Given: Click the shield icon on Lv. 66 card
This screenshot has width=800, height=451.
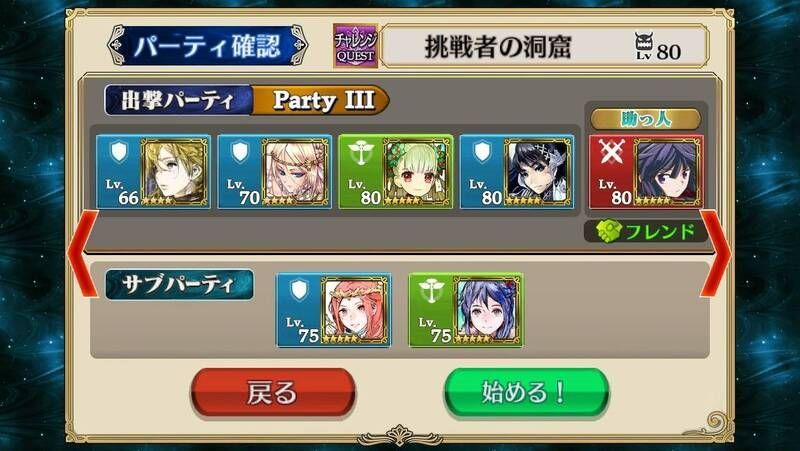Looking at the screenshot, I should [119, 152].
